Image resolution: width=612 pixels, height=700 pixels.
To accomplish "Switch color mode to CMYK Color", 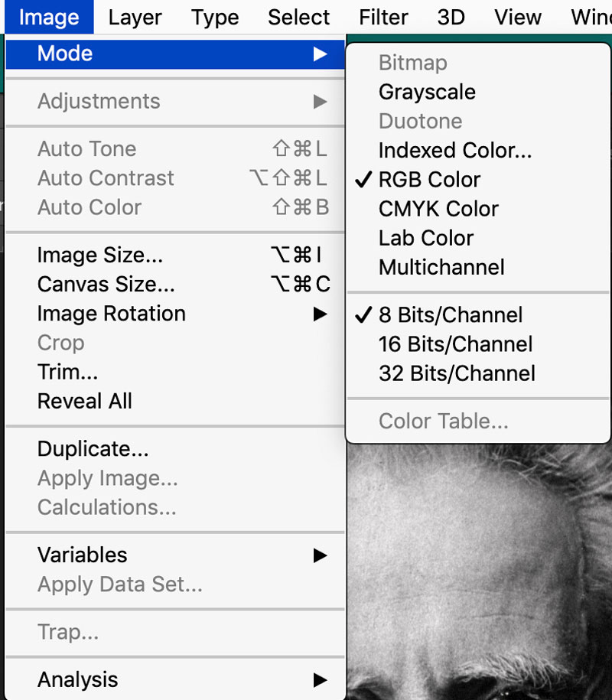I will pyautogui.click(x=438, y=209).
